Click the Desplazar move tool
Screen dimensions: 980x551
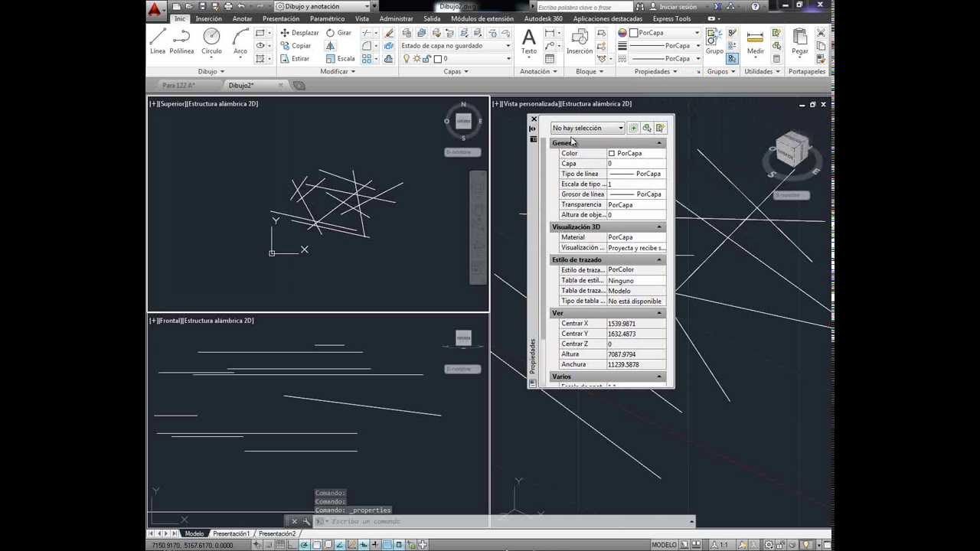[299, 33]
